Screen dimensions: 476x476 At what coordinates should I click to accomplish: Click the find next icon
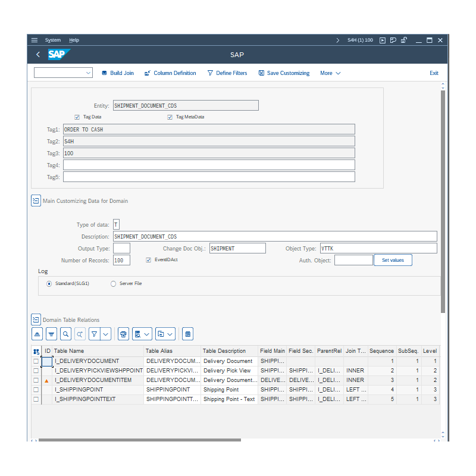80,334
